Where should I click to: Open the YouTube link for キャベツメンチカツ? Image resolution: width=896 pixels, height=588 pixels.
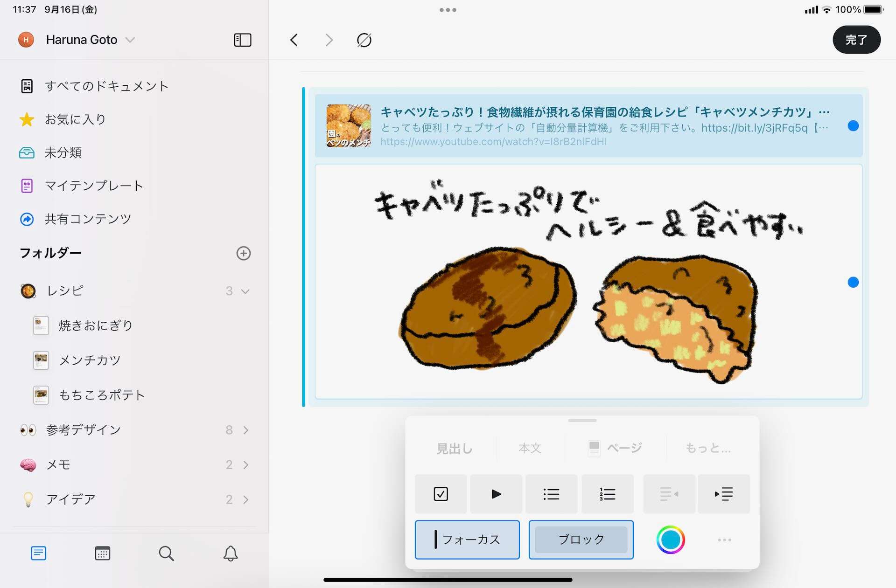point(588,126)
